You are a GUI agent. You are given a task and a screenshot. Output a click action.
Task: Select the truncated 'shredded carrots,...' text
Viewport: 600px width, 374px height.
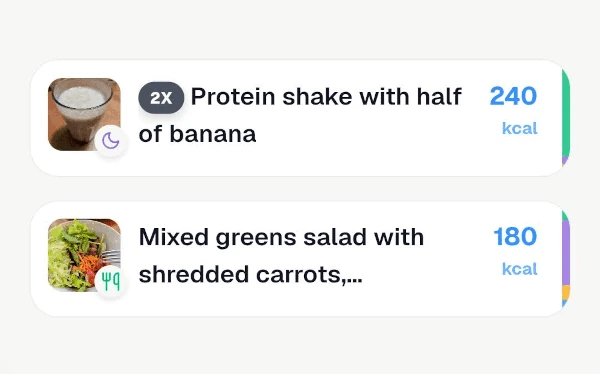click(x=250, y=275)
